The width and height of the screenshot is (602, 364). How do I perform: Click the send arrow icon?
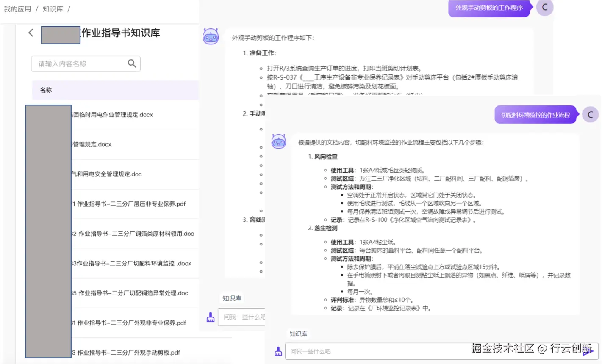click(588, 351)
